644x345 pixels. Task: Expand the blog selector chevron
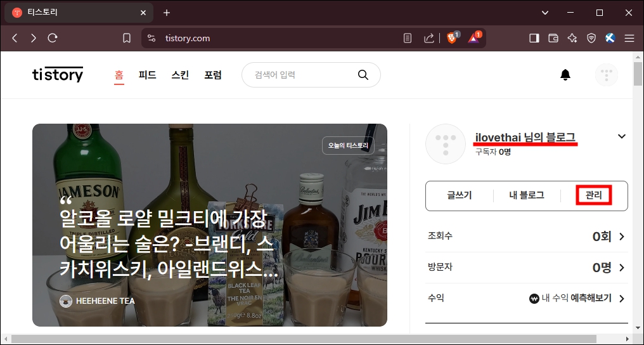tap(622, 136)
